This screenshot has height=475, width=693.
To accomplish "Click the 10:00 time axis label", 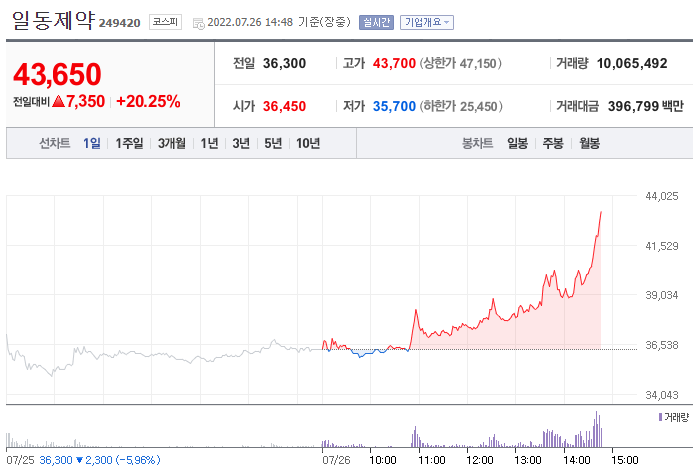I will (x=383, y=460).
